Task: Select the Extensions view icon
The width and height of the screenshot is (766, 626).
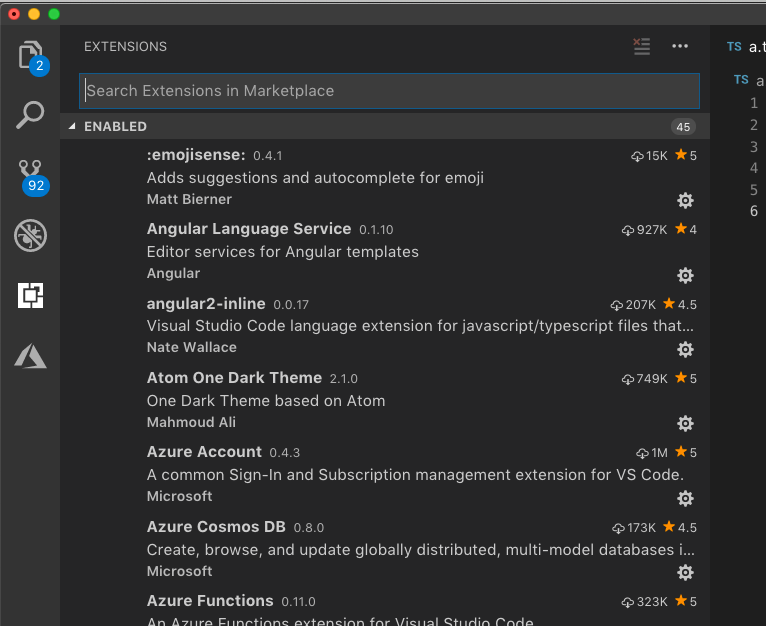Action: (x=30, y=295)
